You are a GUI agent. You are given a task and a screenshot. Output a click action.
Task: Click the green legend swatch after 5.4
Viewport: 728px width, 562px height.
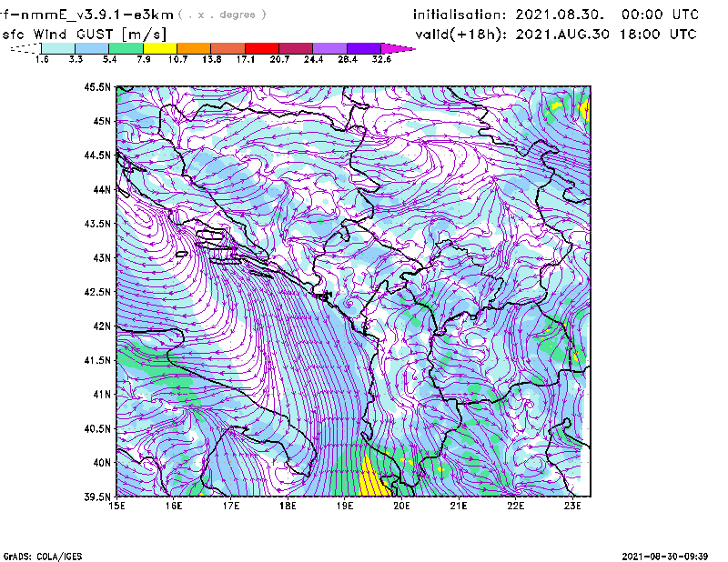[126, 48]
